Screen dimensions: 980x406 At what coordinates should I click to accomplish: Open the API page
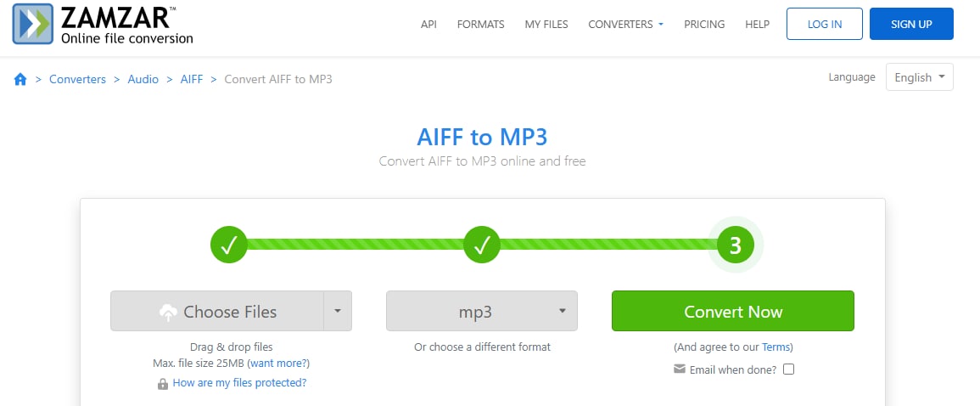click(x=428, y=25)
